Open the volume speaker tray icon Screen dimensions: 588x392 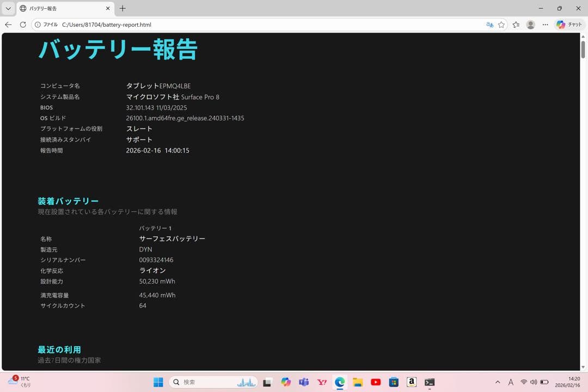(x=534, y=382)
